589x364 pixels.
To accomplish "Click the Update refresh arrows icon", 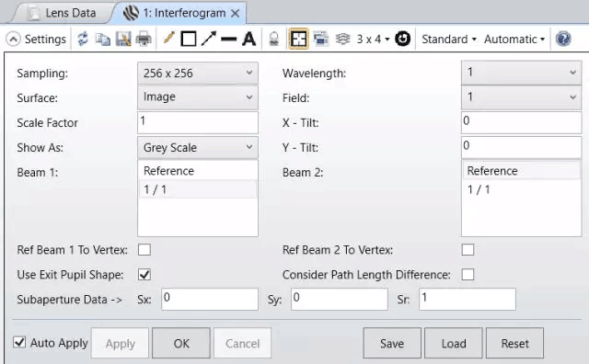I will [x=83, y=39].
